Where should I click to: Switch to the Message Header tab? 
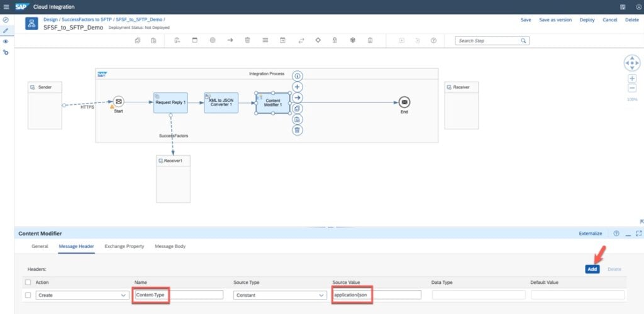76,246
